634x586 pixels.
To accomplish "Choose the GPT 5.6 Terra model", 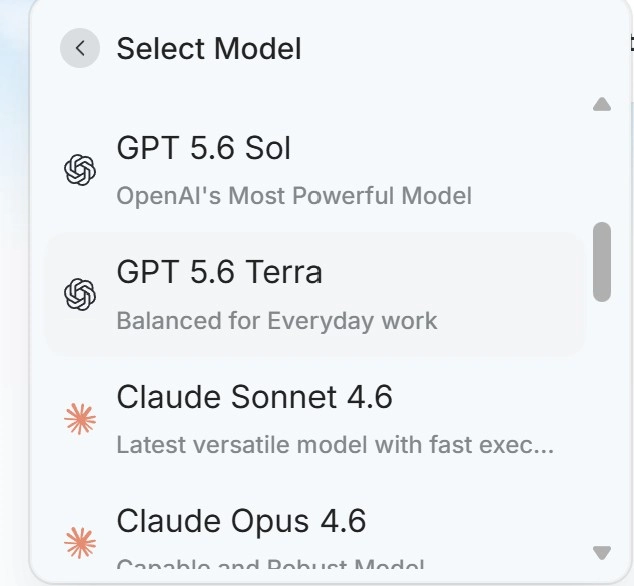I will coord(315,294).
